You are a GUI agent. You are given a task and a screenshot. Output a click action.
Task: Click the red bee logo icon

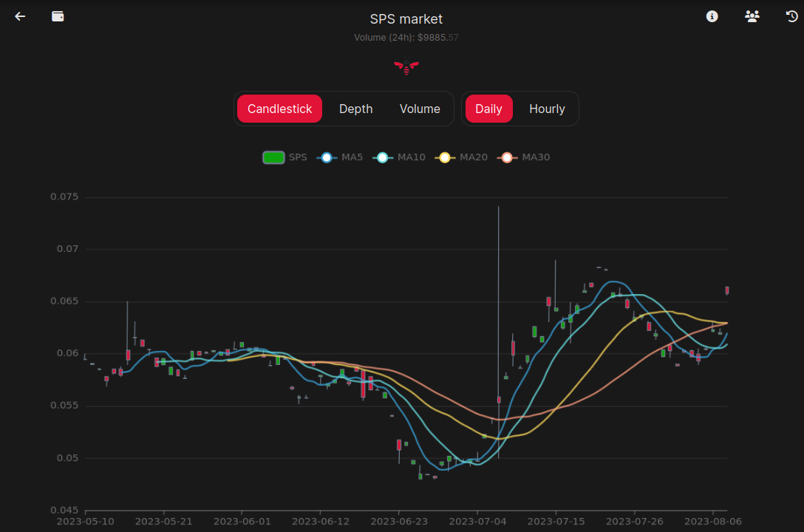pyautogui.click(x=406, y=67)
